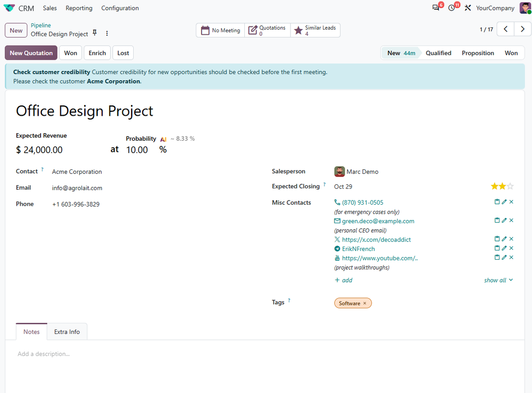Delete the youtube.com contact entry
This screenshot has width=532, height=393.
coord(511,257)
